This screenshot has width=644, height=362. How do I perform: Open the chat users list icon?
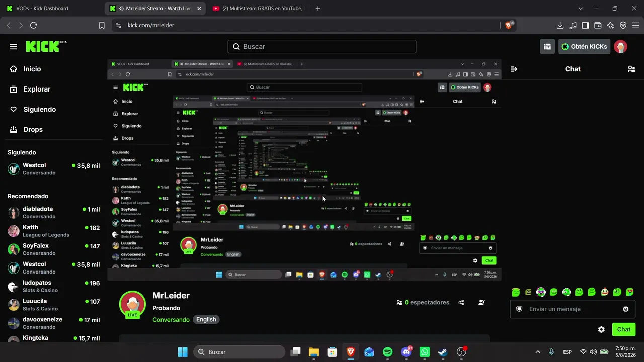pyautogui.click(x=631, y=69)
